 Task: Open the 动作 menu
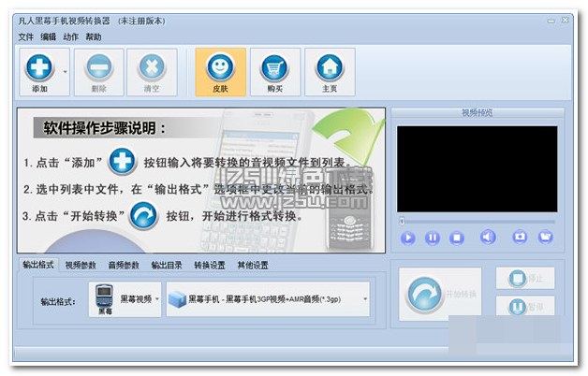pyautogui.click(x=70, y=36)
